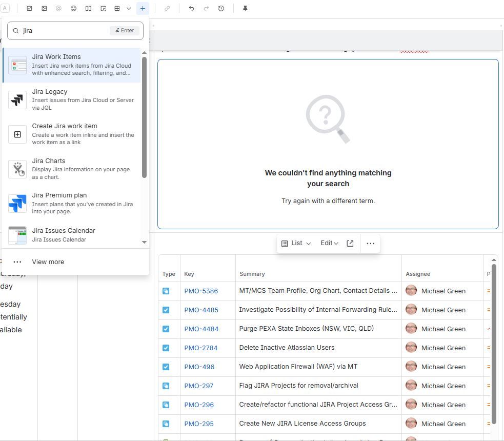Select Jira Charts option
Image resolution: width=504 pixels, height=441 pixels.
(71, 169)
